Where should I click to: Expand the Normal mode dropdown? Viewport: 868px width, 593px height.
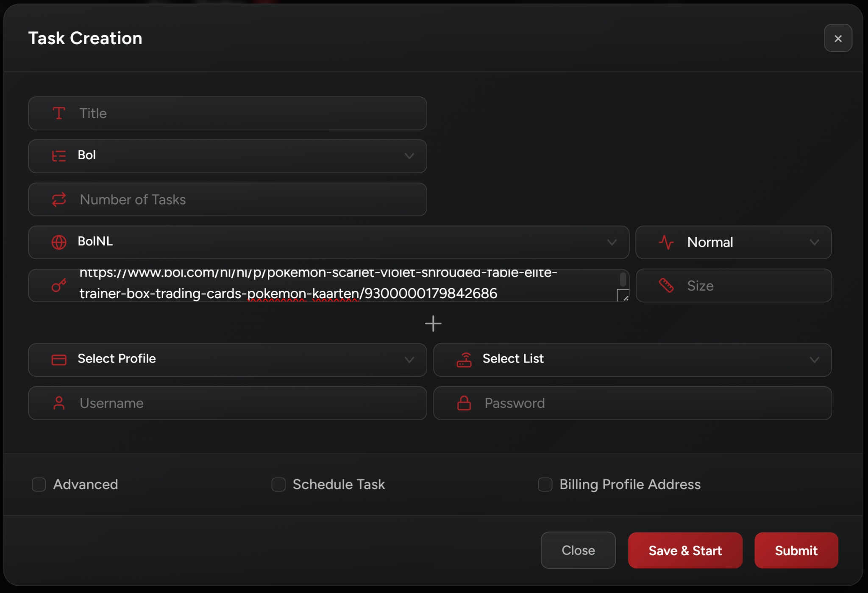(733, 242)
